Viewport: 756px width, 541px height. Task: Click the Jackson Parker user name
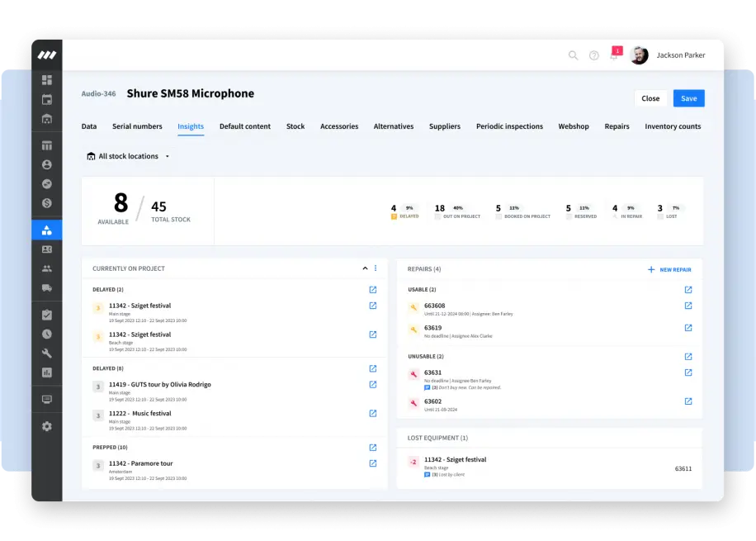pos(680,55)
